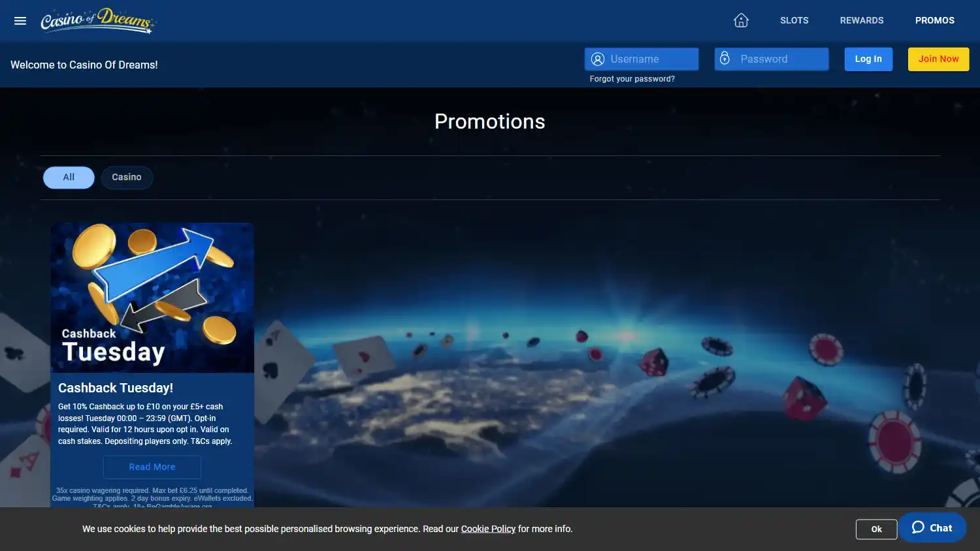The image size is (980, 551).
Task: Click the chat bubble icon
Action: click(918, 527)
